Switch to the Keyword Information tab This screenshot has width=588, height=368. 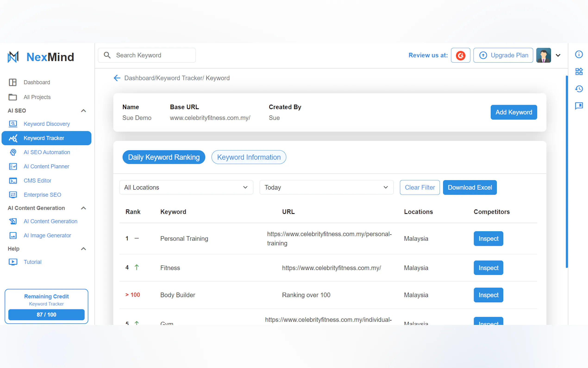[x=248, y=157]
